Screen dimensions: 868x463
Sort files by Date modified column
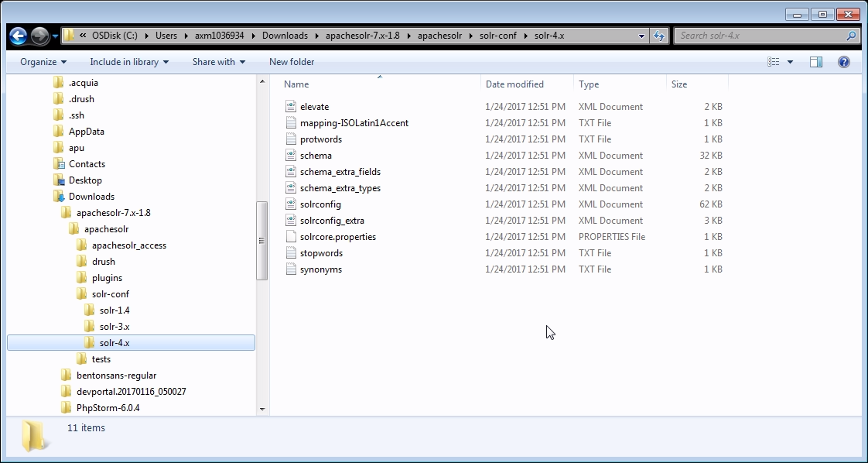click(514, 84)
